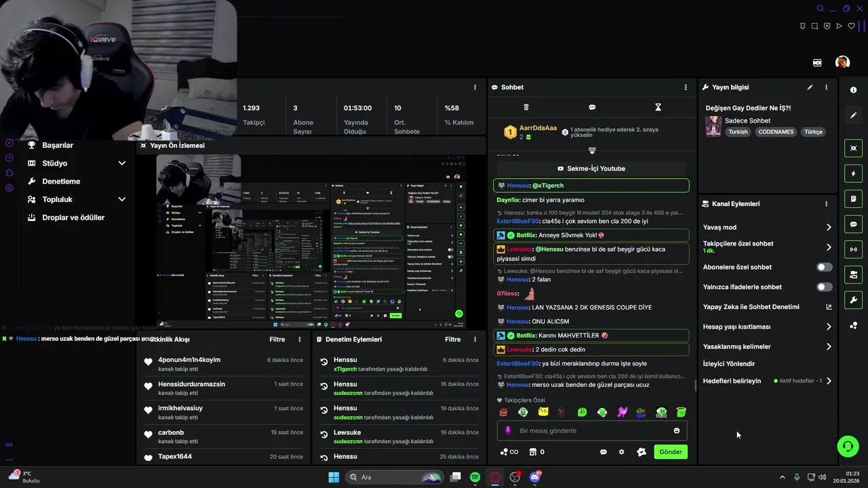Click the channel points infinity balance
Screen dimensions: 868x488
point(509,452)
